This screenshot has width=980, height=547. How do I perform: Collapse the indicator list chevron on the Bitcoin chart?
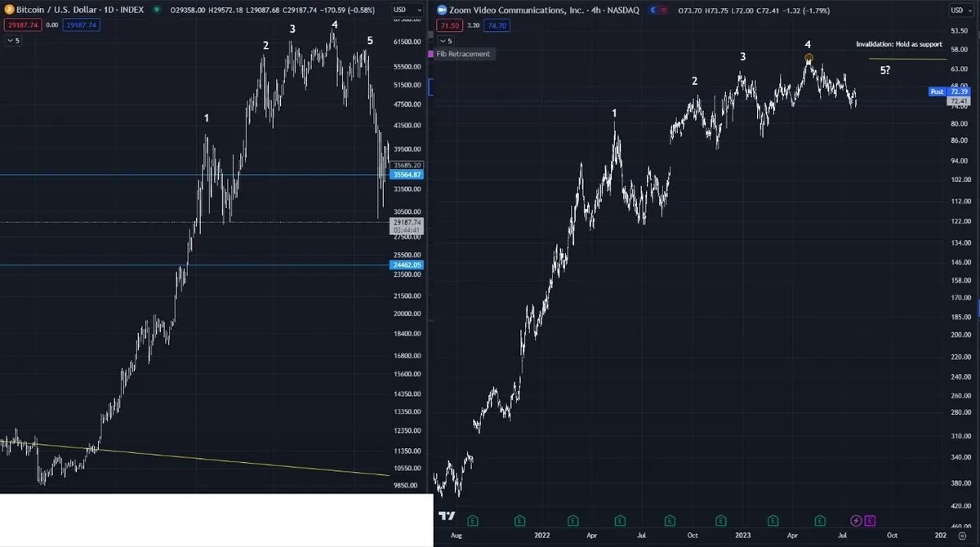pyautogui.click(x=11, y=39)
